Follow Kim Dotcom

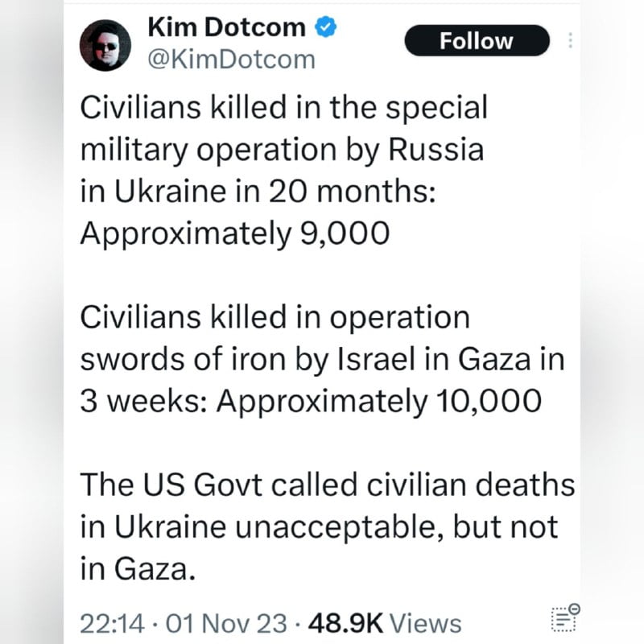477,40
